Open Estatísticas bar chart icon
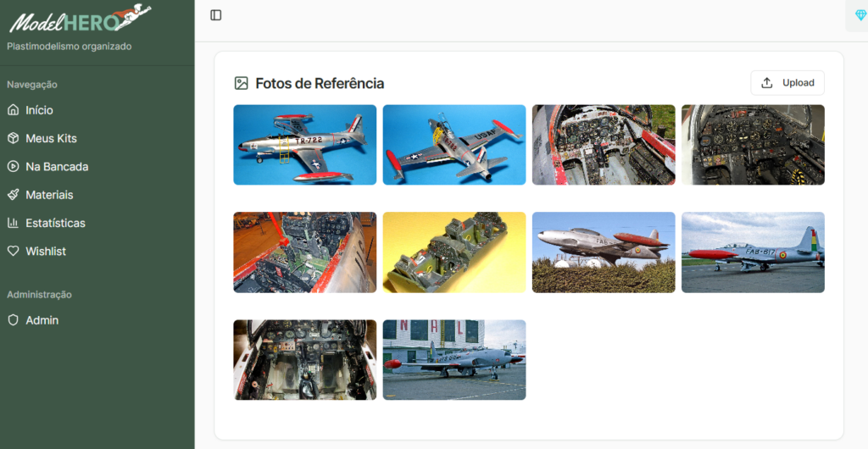The height and width of the screenshot is (449, 868). click(x=14, y=222)
